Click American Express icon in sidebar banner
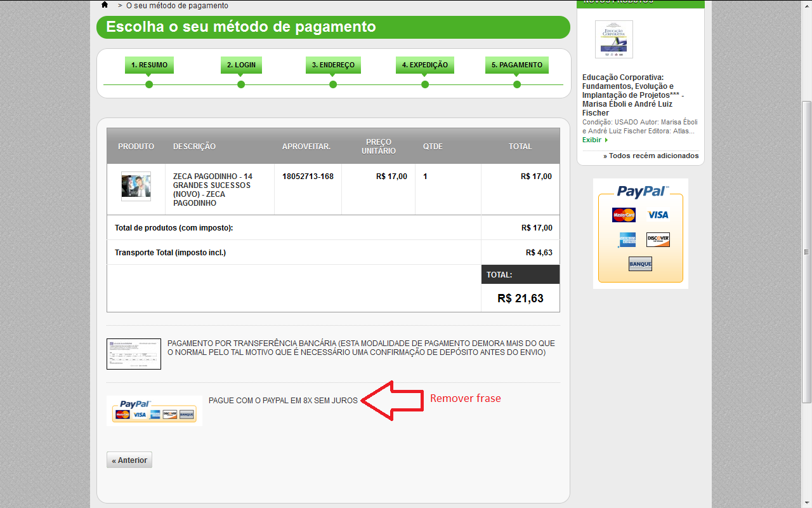812x508 pixels. tap(627, 239)
